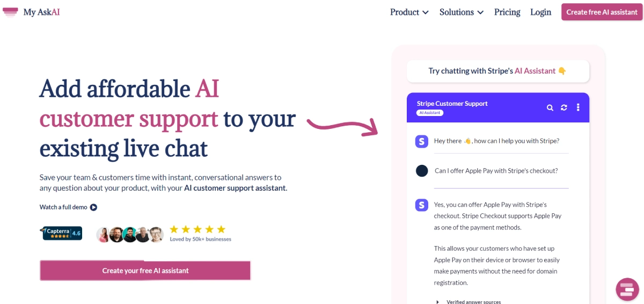Click the AI Assistant badge in chat header
The image size is (644, 304).
[429, 113]
